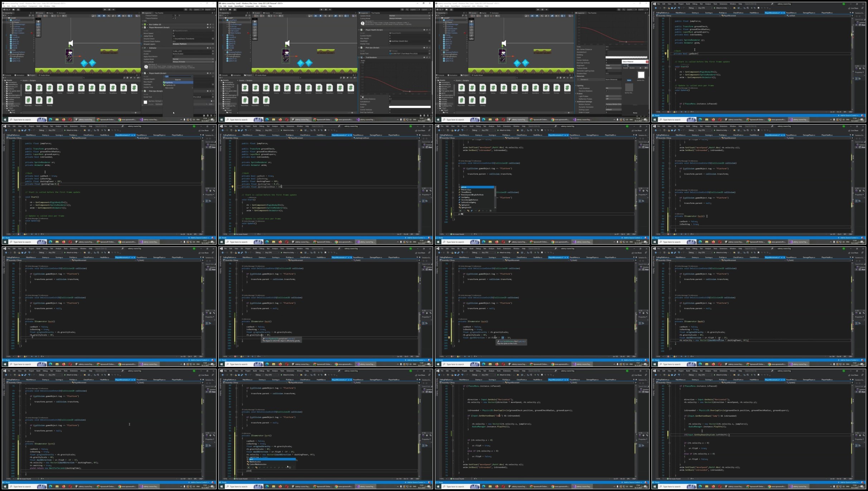The height and width of the screenshot is (491, 868).
Task: Switch to Scene tab in Select Material
Action: (632, 68)
